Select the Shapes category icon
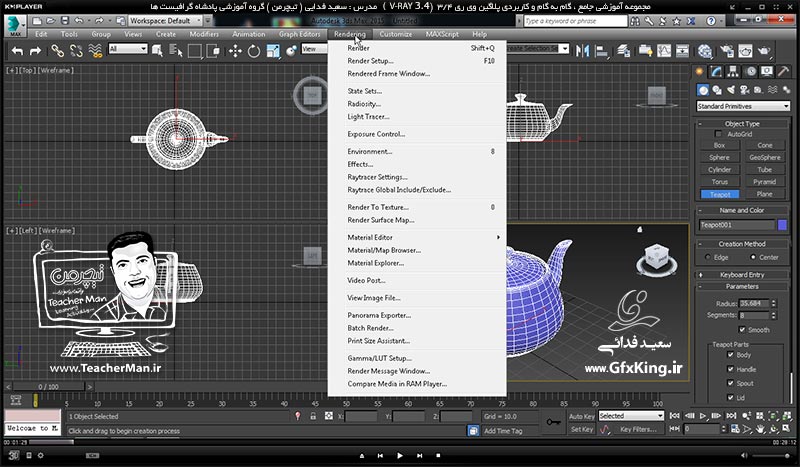This screenshot has width=800, height=467. (x=717, y=90)
